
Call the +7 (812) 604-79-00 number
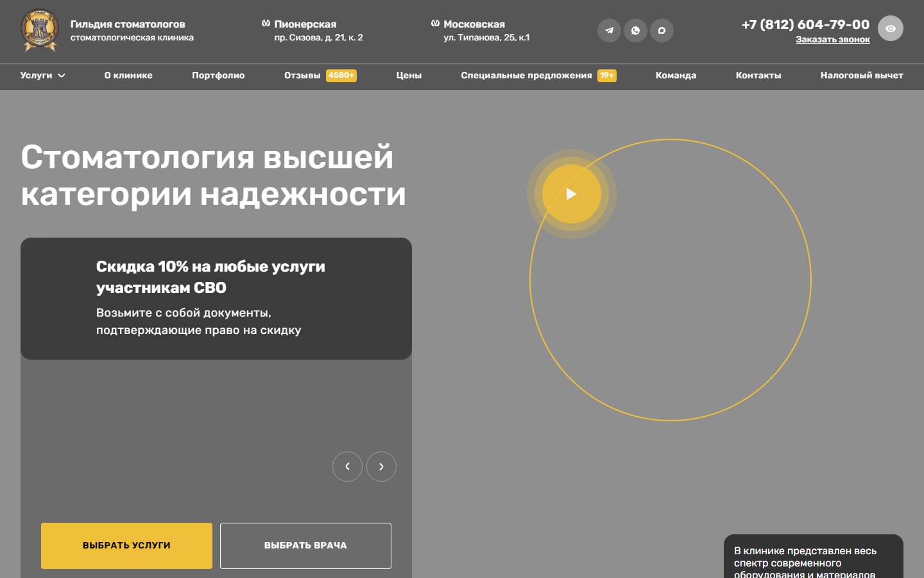click(805, 24)
